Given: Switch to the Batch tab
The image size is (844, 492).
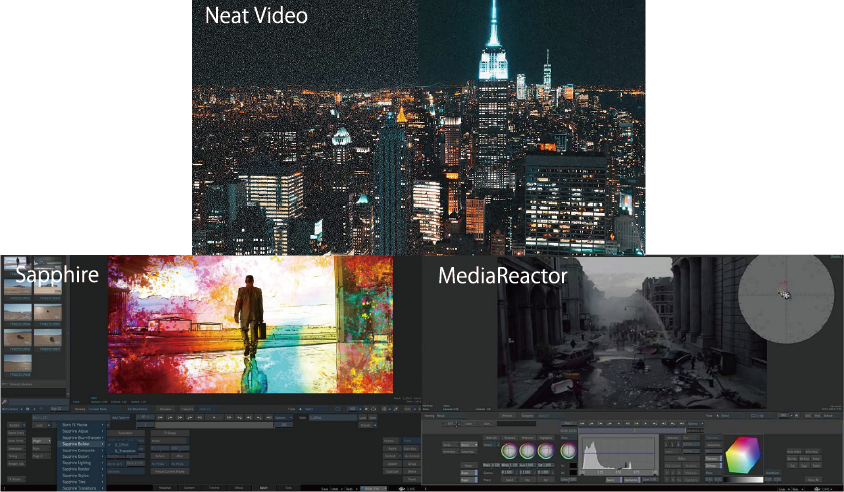Looking at the screenshot, I should [263, 488].
